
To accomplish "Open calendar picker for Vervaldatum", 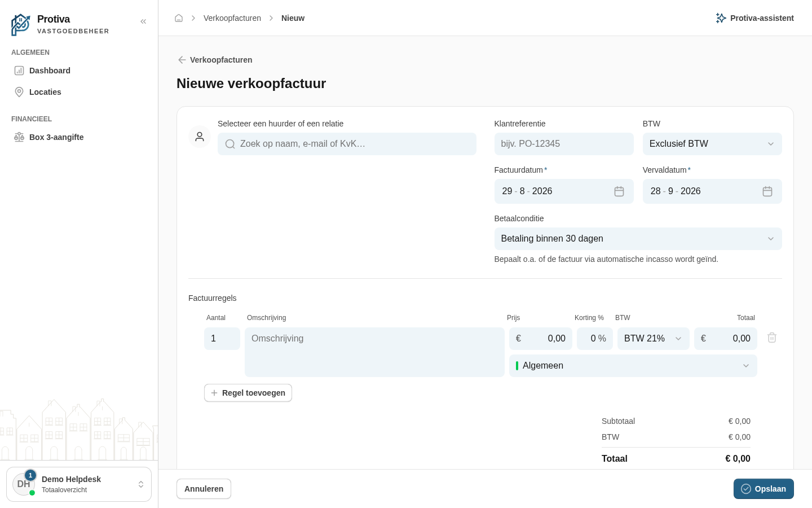I will [x=767, y=191].
